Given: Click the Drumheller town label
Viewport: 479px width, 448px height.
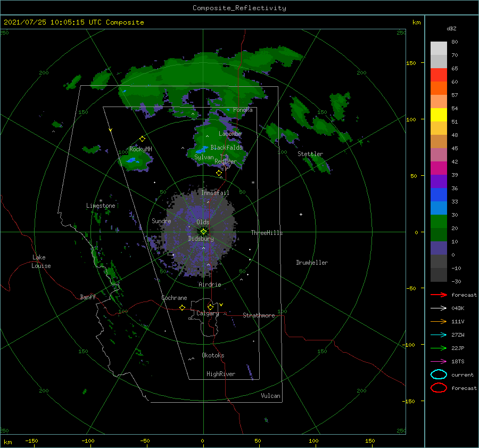Looking at the screenshot, I should pyautogui.click(x=312, y=263).
